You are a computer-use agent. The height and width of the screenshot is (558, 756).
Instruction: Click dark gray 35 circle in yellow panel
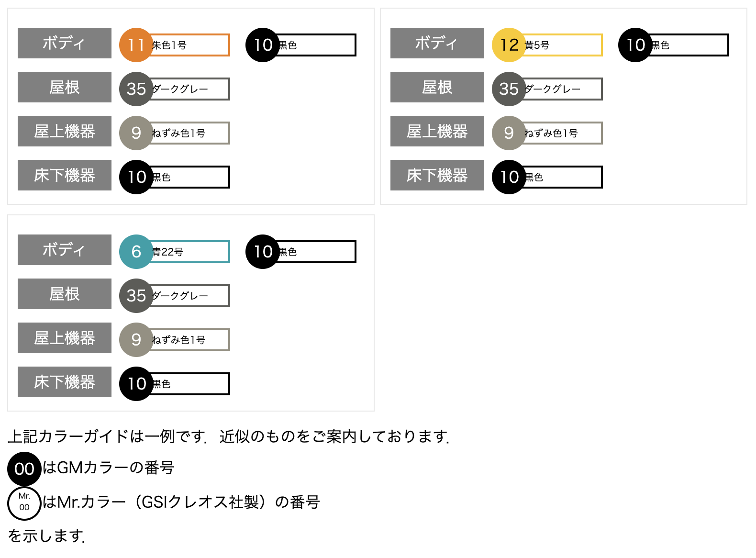pyautogui.click(x=509, y=89)
